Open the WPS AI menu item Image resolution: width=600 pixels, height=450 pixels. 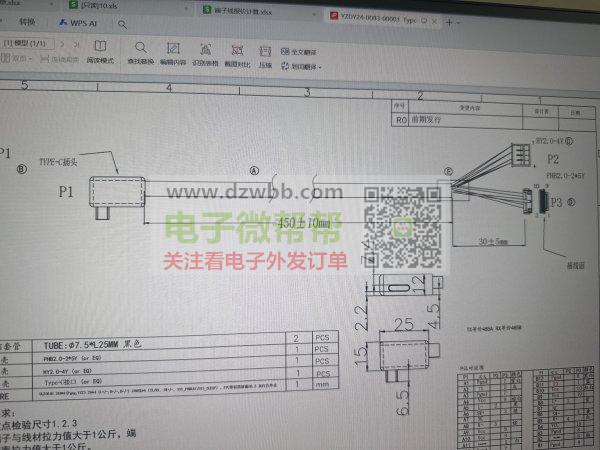tap(78, 23)
